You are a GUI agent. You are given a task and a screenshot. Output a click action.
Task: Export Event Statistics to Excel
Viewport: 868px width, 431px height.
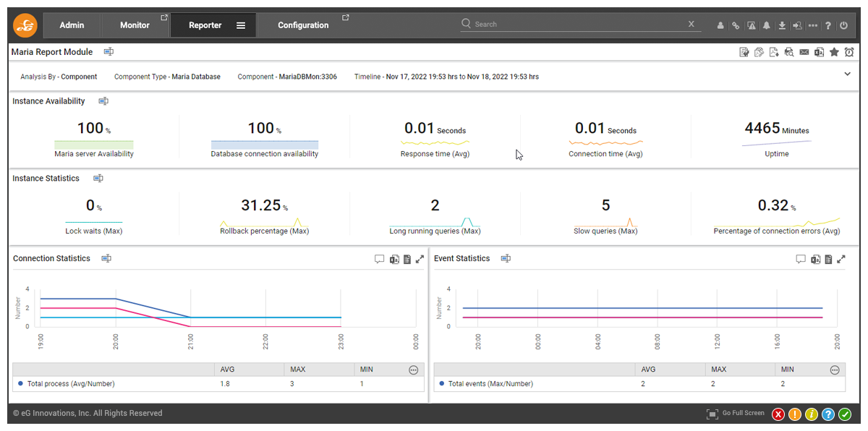(815, 260)
